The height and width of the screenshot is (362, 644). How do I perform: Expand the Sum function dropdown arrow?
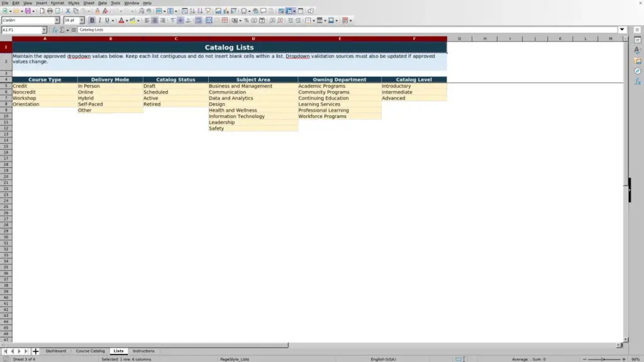click(67, 30)
